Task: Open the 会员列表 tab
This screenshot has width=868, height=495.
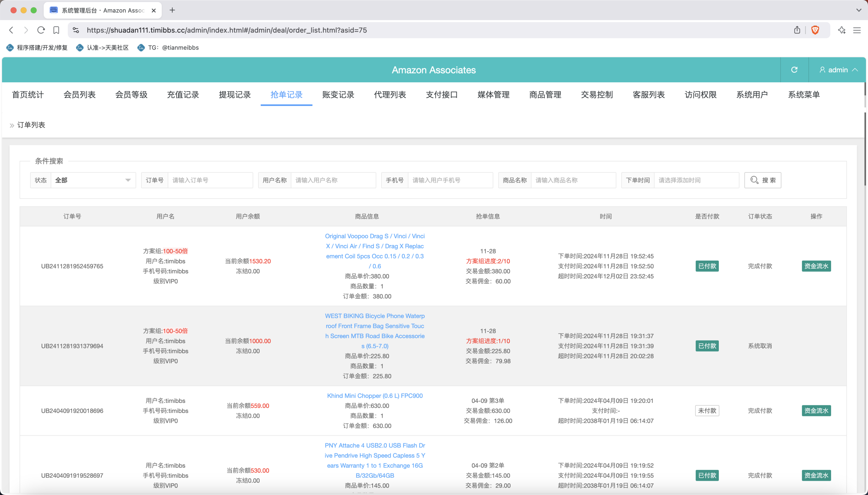Action: click(x=80, y=95)
